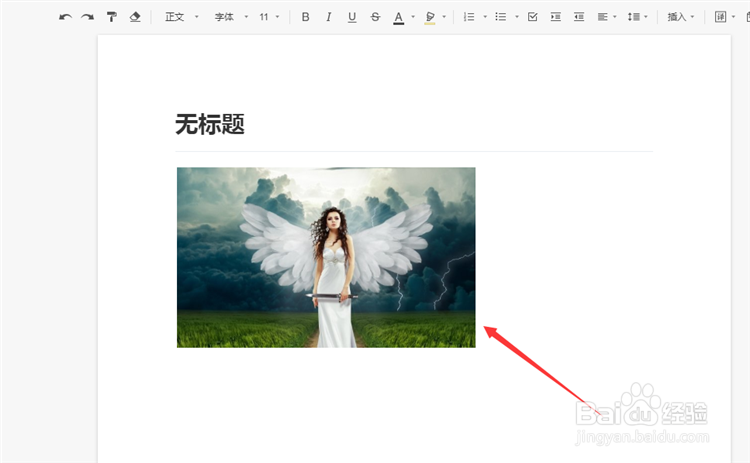Clear formatting with the eraser icon

[x=135, y=17]
